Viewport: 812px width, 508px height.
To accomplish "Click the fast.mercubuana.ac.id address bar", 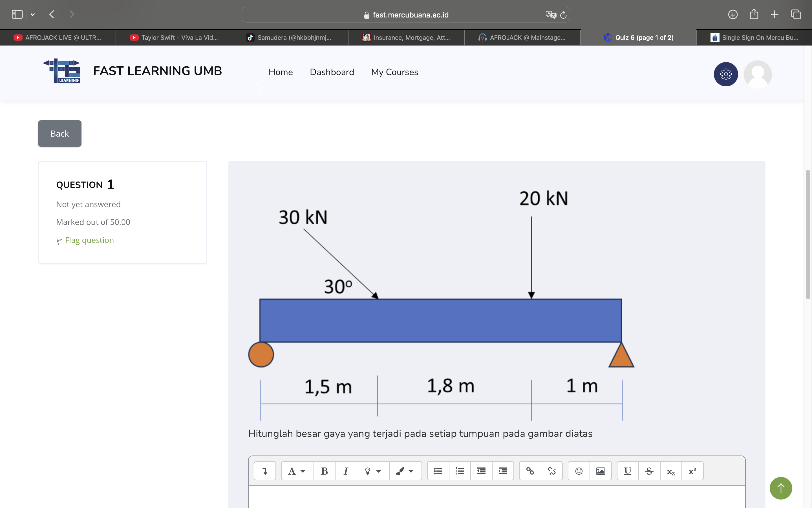I will tap(405, 15).
